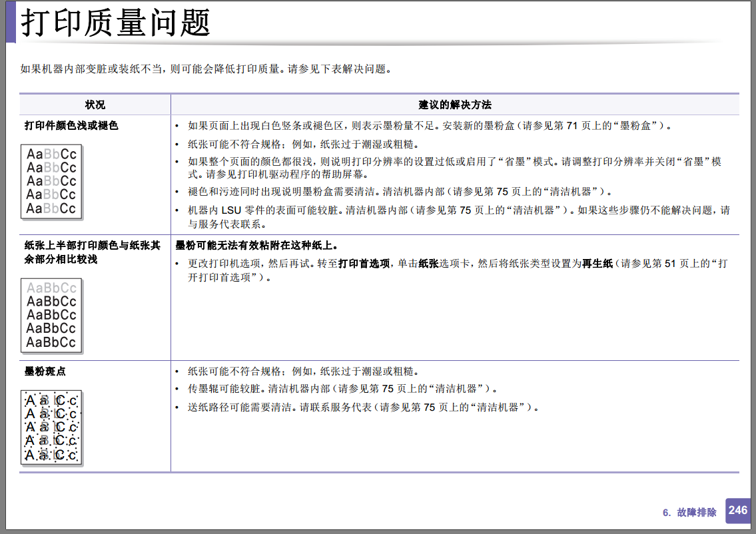
Task: Click the bold 再生纸 paper type text
Action: click(x=597, y=264)
